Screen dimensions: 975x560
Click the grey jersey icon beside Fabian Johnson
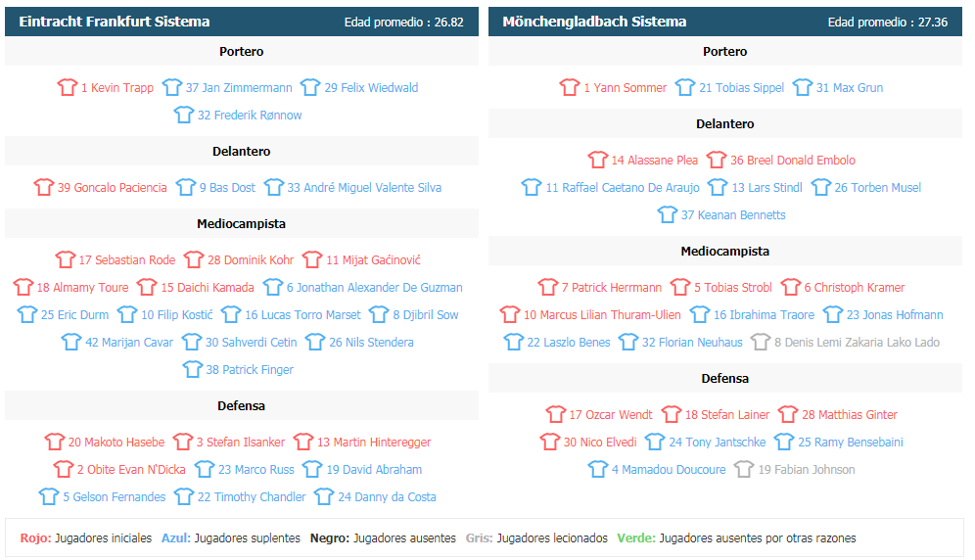point(744,469)
